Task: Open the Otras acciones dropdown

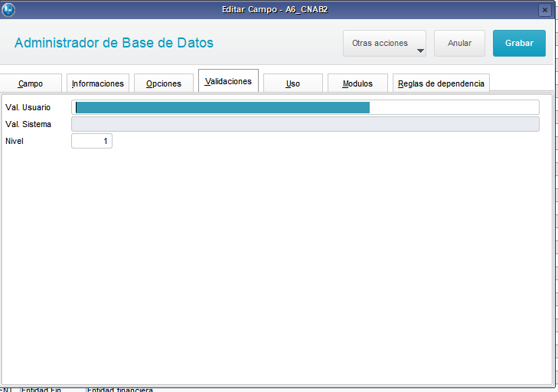Action: [x=384, y=43]
